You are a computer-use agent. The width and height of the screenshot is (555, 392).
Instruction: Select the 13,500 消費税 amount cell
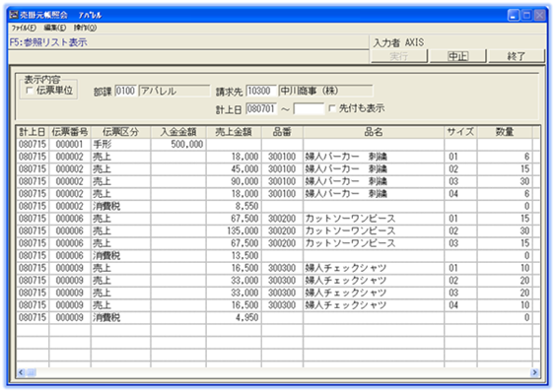coord(234,256)
